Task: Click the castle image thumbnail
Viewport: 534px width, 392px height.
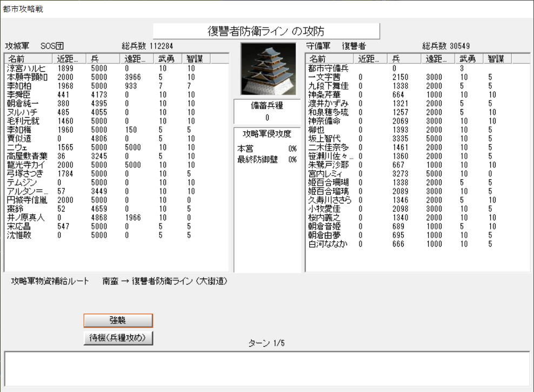Action: tap(266, 69)
